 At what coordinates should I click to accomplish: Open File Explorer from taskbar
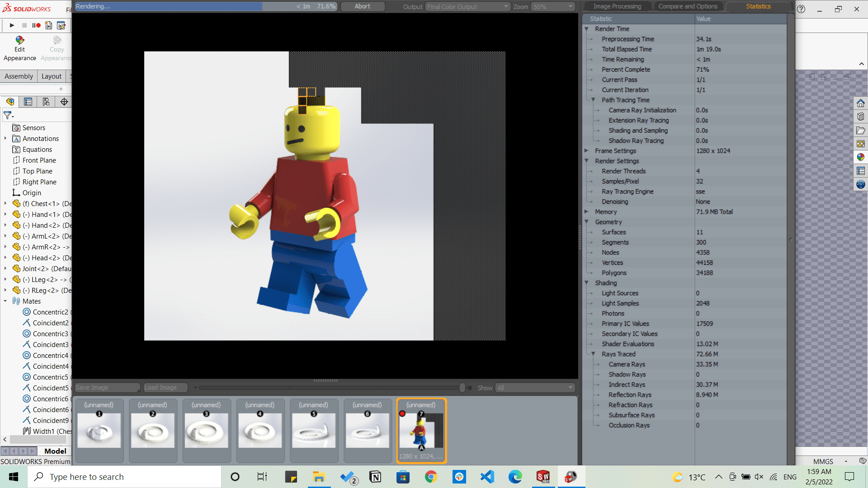click(x=319, y=477)
